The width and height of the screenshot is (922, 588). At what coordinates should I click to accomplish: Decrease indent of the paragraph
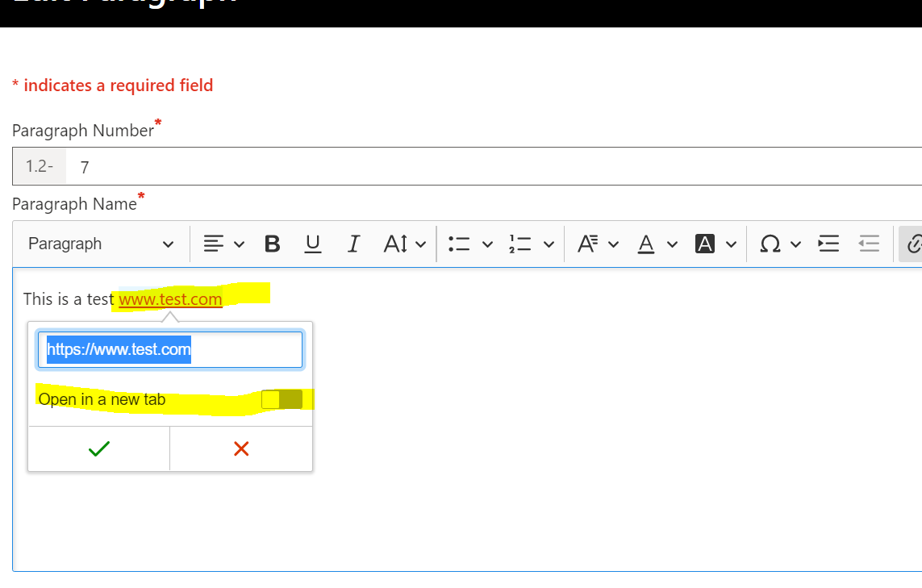(x=869, y=244)
